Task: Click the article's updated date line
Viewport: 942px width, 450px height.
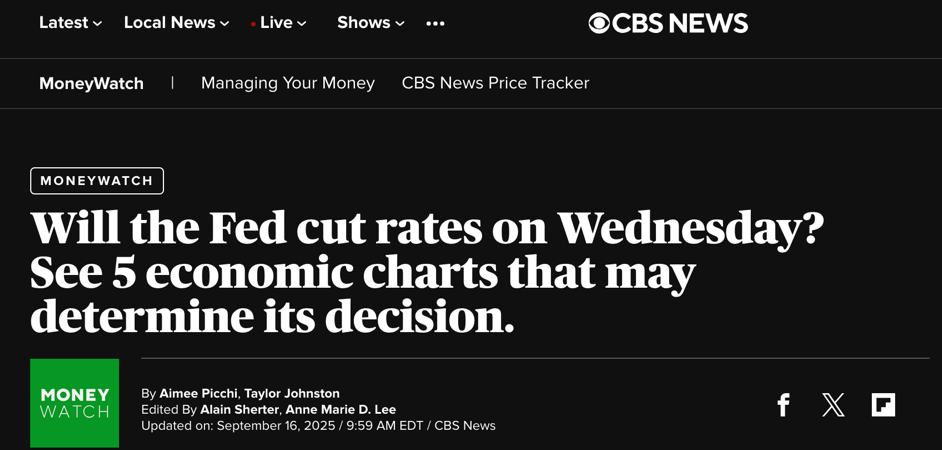Action: pos(318,426)
